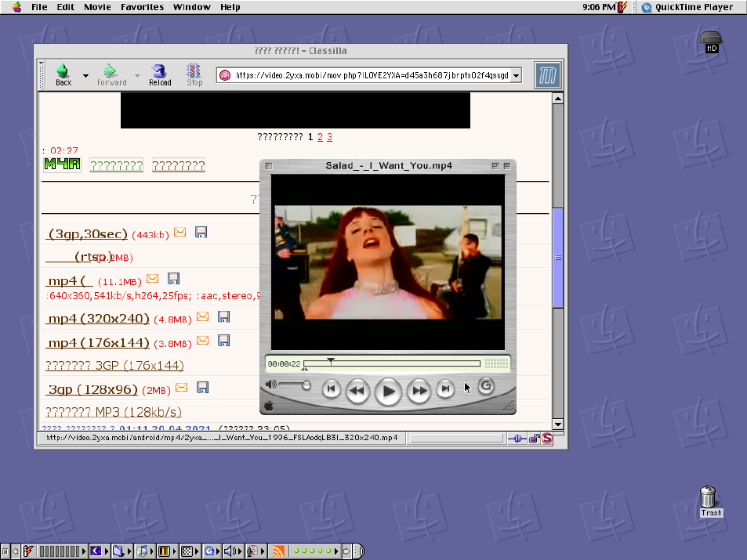Reload the current page in Classilla
The height and width of the screenshot is (560, 747).
click(x=160, y=75)
